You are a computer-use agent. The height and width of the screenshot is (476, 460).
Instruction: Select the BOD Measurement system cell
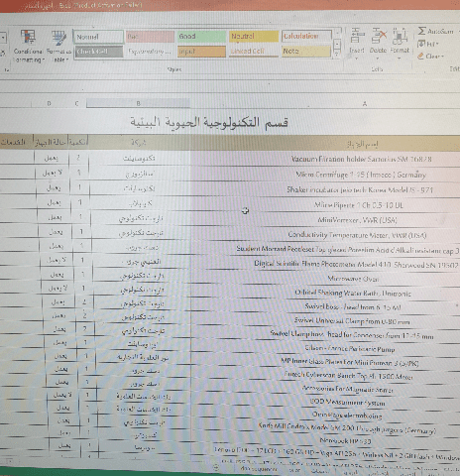pos(347,403)
